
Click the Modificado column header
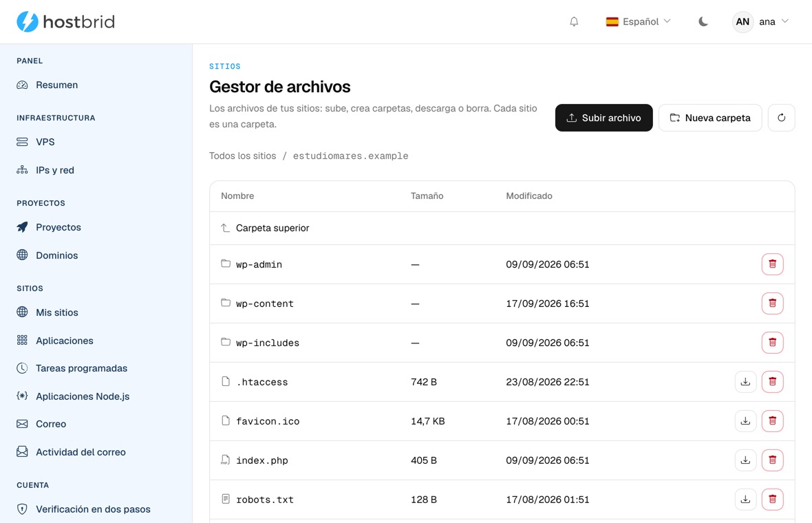[x=528, y=195]
